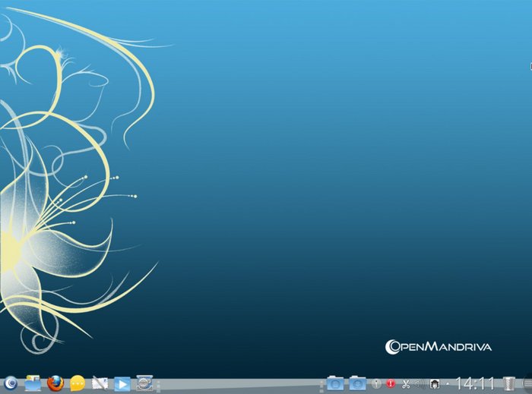Open the OpenMandriva application launcher menu
Screen dimensions: 532x394
tap(10, 384)
